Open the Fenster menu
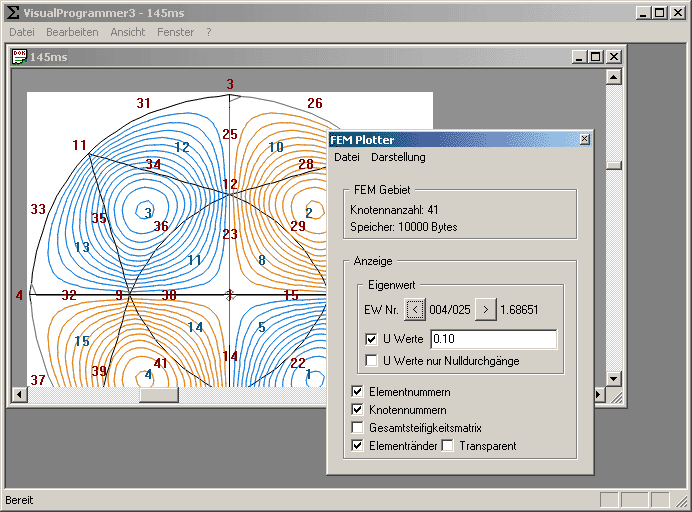The image size is (692, 512). pyautogui.click(x=175, y=32)
